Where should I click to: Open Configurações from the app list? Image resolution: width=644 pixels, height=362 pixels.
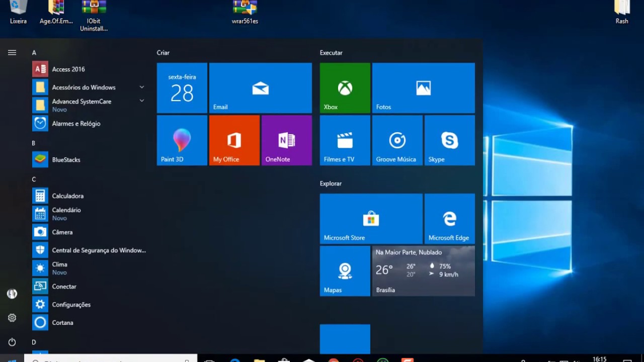[89, 305]
